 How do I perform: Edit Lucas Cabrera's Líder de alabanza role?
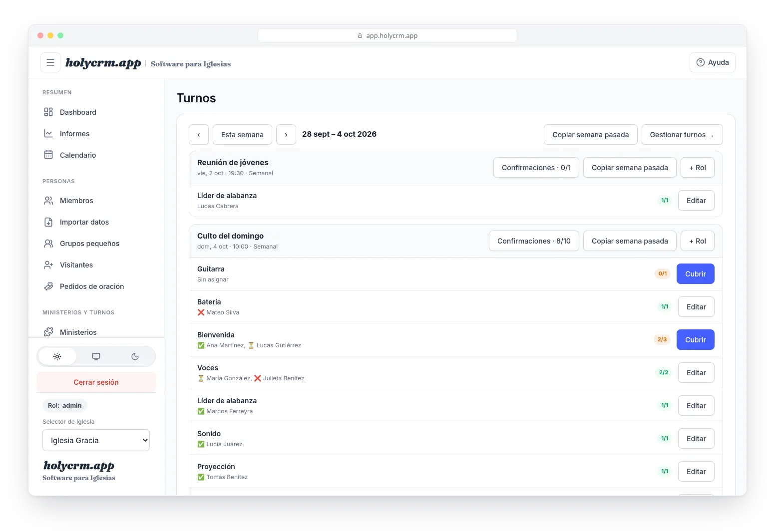(x=696, y=200)
